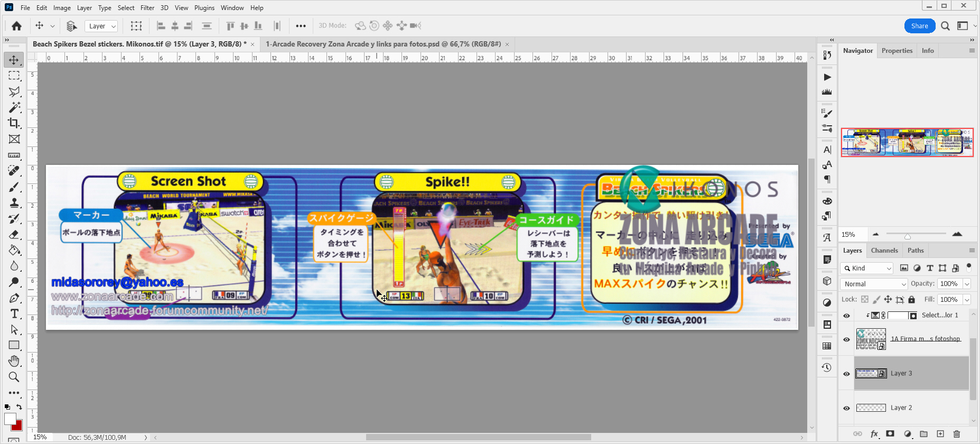The width and height of the screenshot is (980, 444).
Task: Hide the 1A Firma layer
Action: tap(846, 339)
